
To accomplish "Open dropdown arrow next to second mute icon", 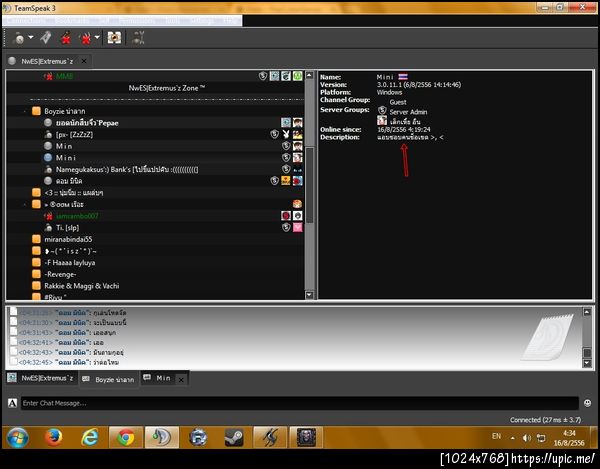I will [97, 37].
